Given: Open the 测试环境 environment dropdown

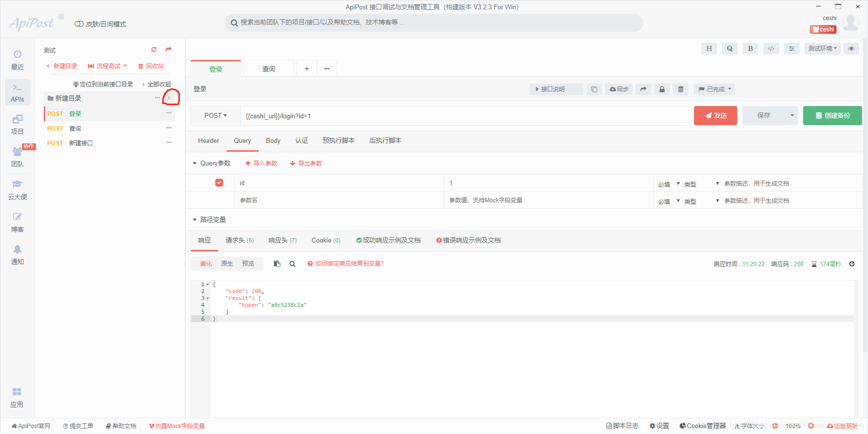Looking at the screenshot, I should (x=822, y=49).
